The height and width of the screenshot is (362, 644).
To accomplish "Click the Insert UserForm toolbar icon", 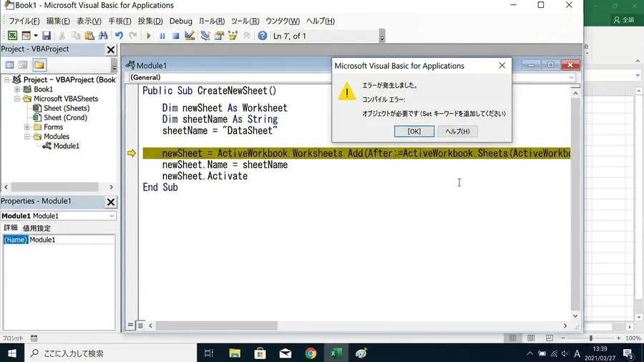I will [x=26, y=36].
